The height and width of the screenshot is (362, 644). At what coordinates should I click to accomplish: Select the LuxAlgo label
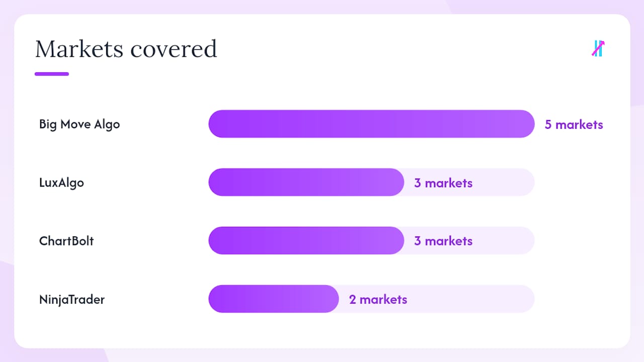pos(61,183)
